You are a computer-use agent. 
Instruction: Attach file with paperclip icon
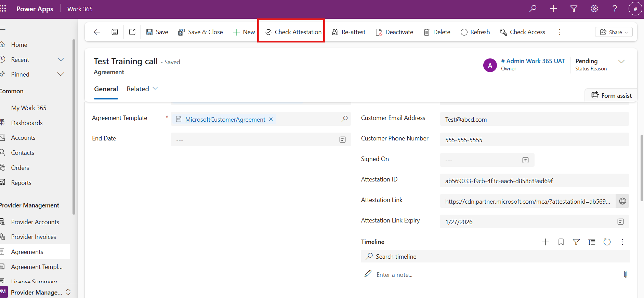[x=626, y=274]
